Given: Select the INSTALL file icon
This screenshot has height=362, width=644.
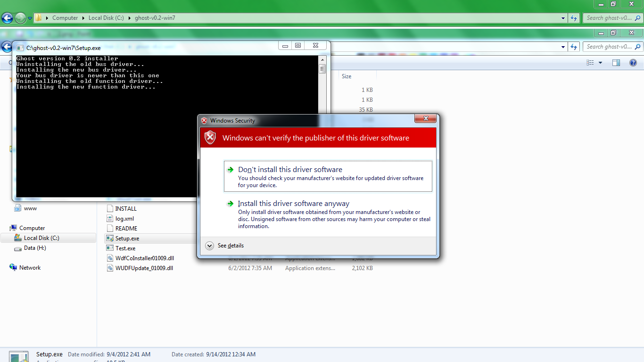Looking at the screenshot, I should tap(110, 208).
